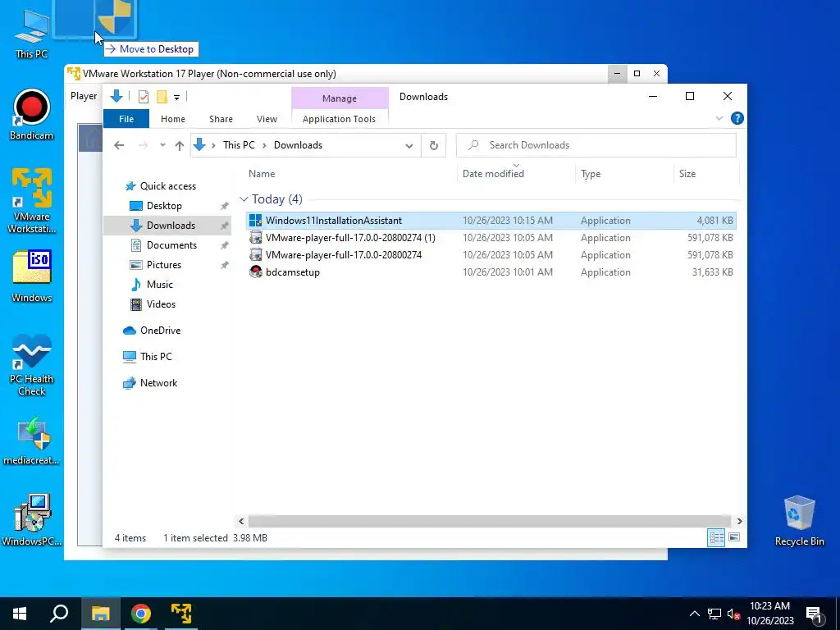This screenshot has height=630, width=840.
Task: Click the Properties quick access toolbar icon
Action: pos(143,97)
